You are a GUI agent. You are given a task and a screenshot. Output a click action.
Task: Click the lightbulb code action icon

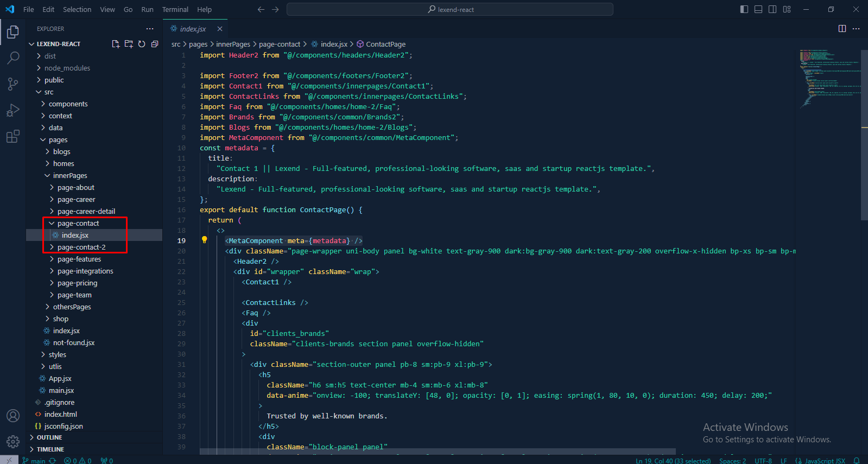pos(204,240)
